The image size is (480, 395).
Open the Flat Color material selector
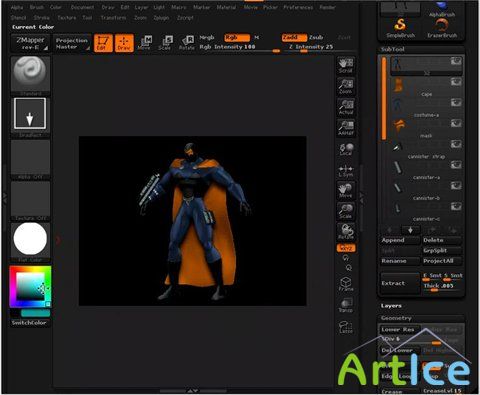[30, 242]
